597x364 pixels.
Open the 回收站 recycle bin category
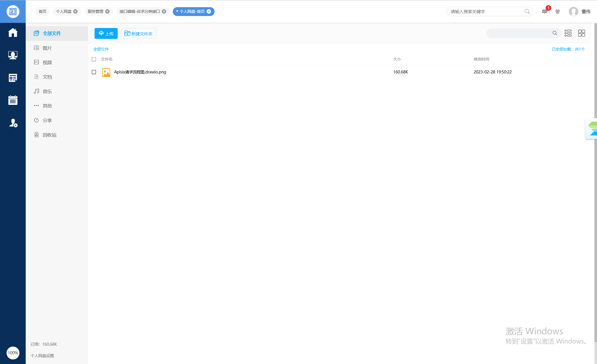coord(49,135)
